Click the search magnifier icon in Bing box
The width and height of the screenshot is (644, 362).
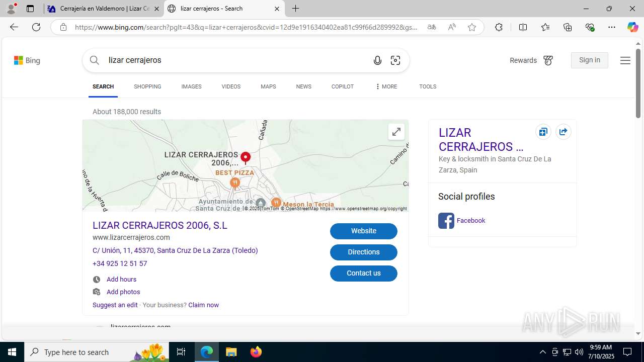(95, 60)
